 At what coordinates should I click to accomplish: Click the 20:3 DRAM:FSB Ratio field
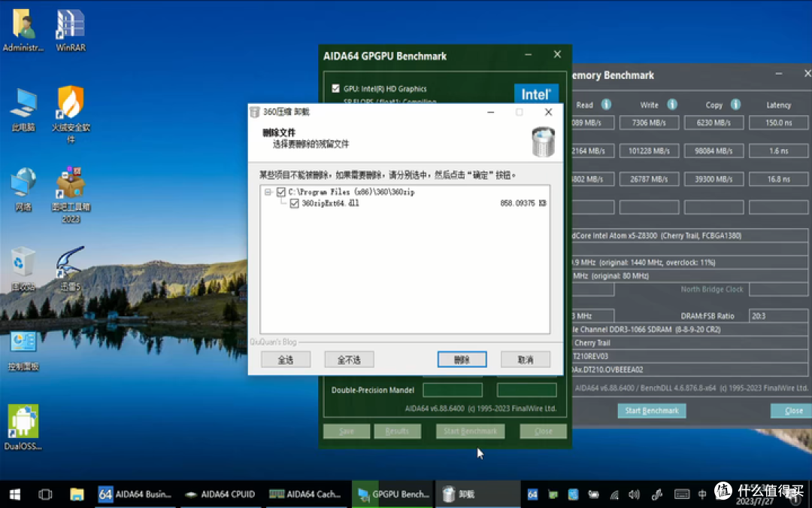click(778, 315)
